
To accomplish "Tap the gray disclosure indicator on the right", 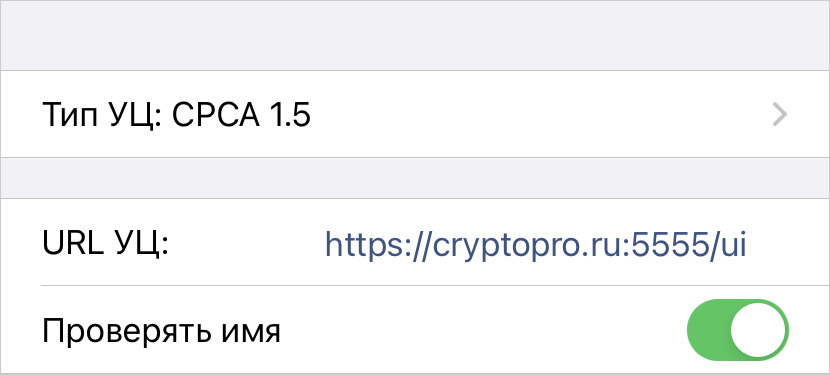I will point(780,114).
